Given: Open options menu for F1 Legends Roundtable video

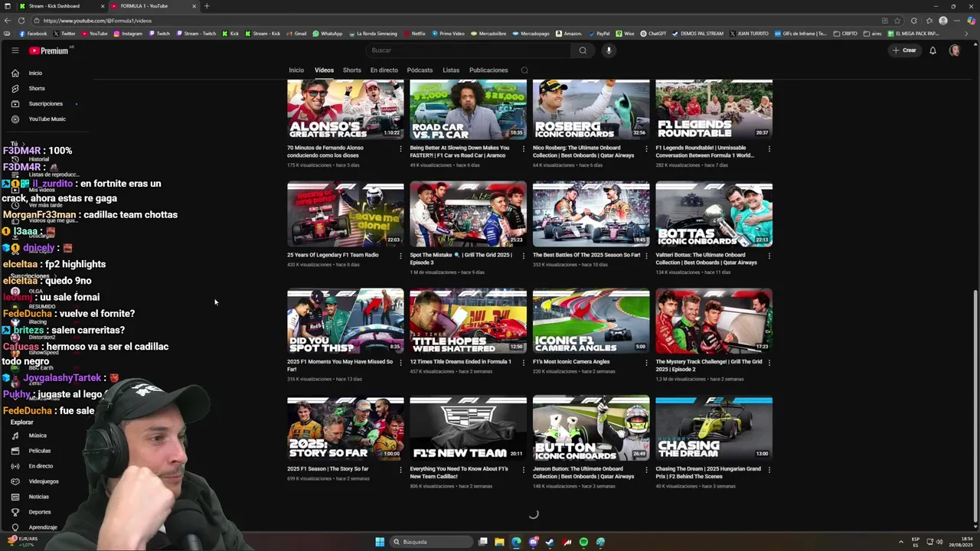Looking at the screenshot, I should coord(769,148).
